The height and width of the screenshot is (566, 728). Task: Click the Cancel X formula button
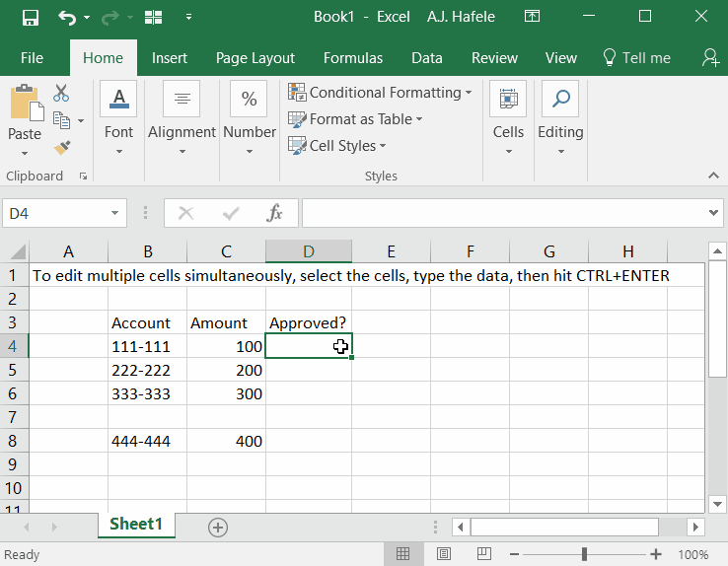click(185, 213)
